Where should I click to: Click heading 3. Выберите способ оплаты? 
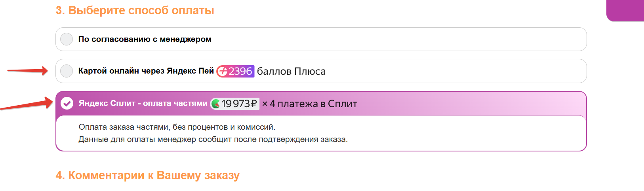(x=135, y=10)
